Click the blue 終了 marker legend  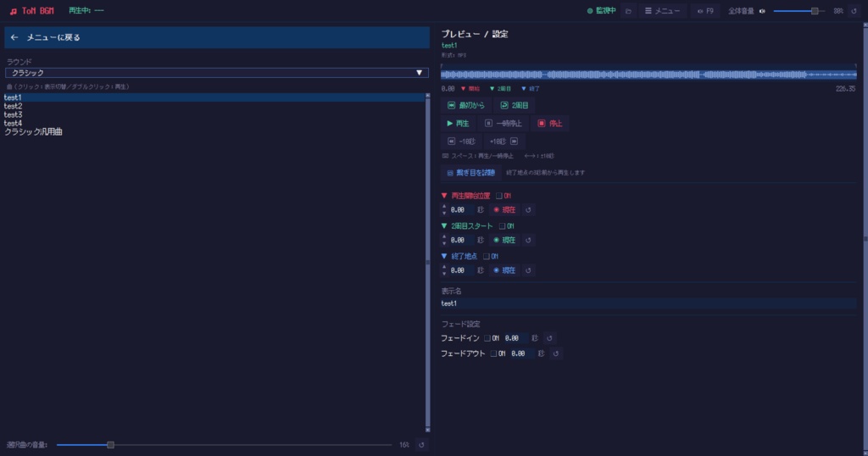pos(531,88)
